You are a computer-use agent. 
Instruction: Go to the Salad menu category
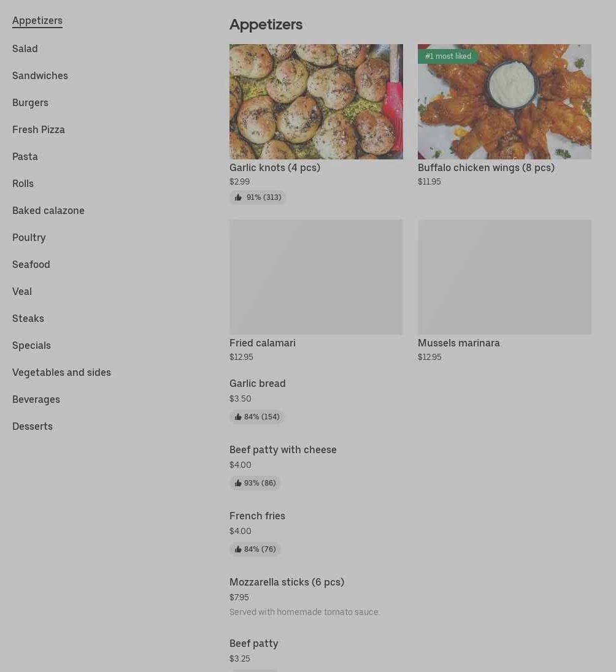(25, 48)
